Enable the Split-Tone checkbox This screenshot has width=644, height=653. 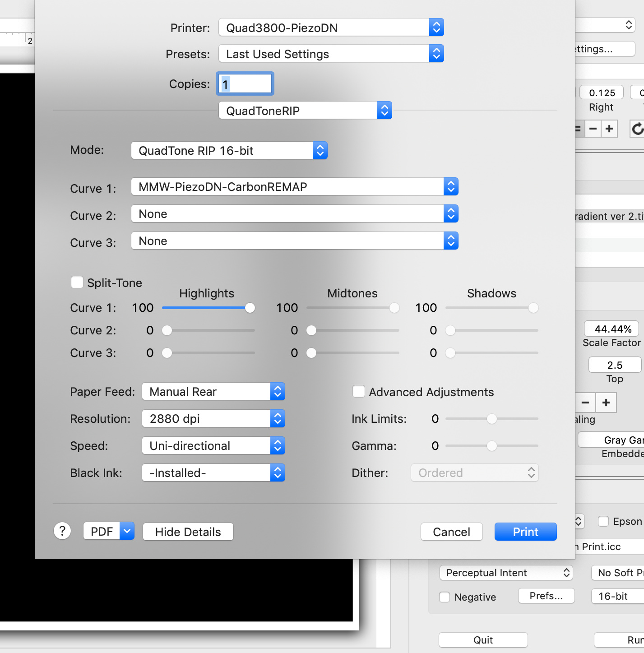77,283
